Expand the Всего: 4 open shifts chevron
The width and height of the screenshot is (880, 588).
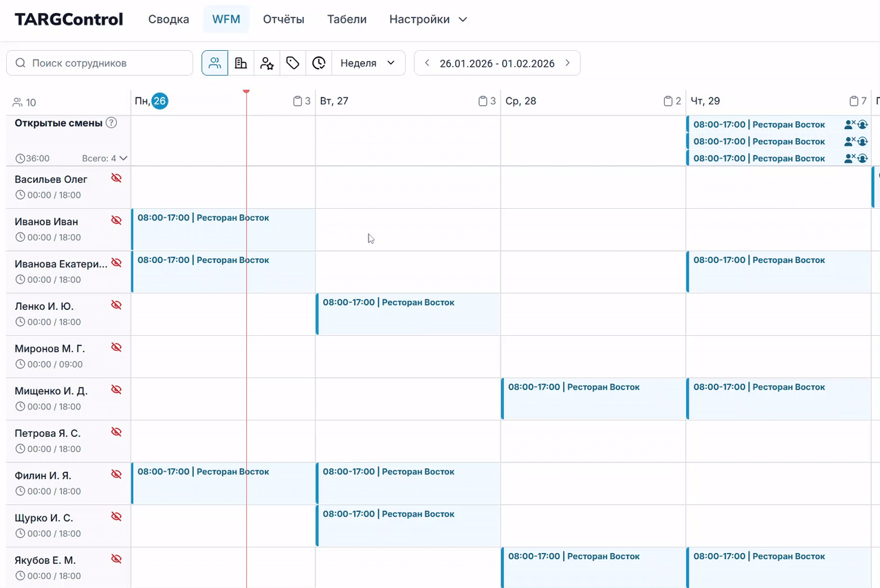[x=123, y=159]
